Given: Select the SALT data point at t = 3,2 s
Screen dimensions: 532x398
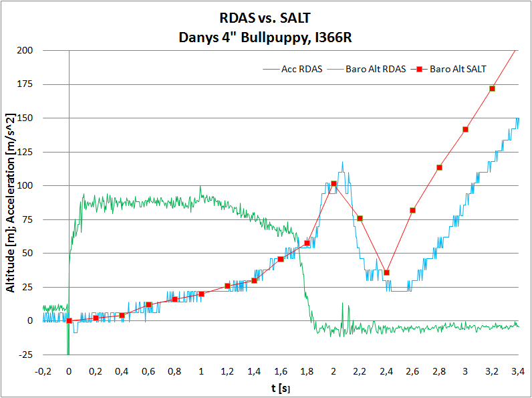Looking at the screenshot, I should coord(492,88).
